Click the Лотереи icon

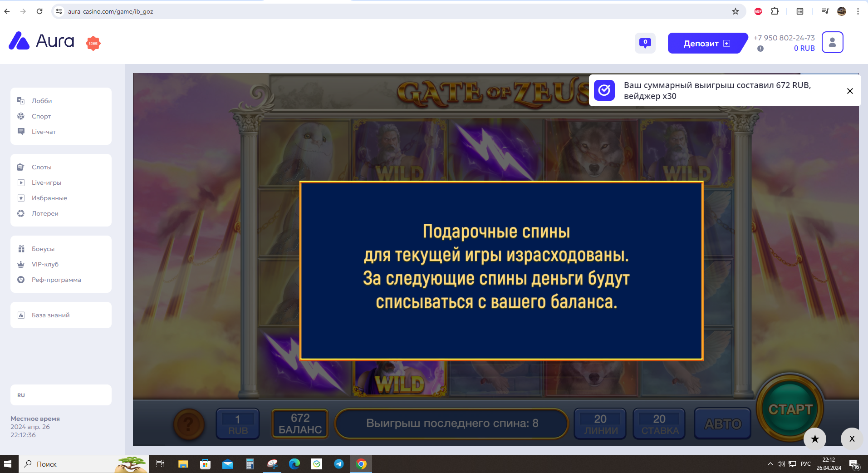[x=21, y=213]
